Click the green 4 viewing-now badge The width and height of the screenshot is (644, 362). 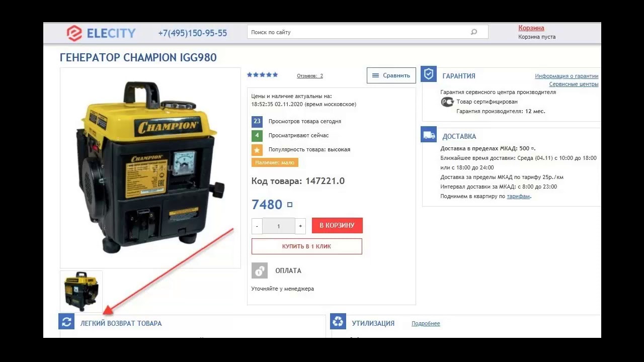tap(257, 135)
